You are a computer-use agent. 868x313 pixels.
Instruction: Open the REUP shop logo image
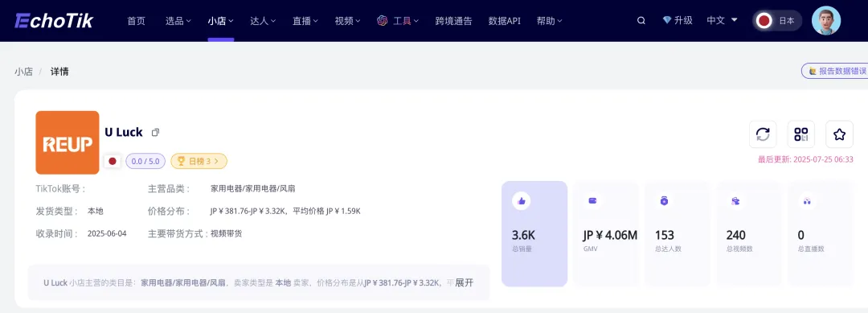tap(68, 142)
